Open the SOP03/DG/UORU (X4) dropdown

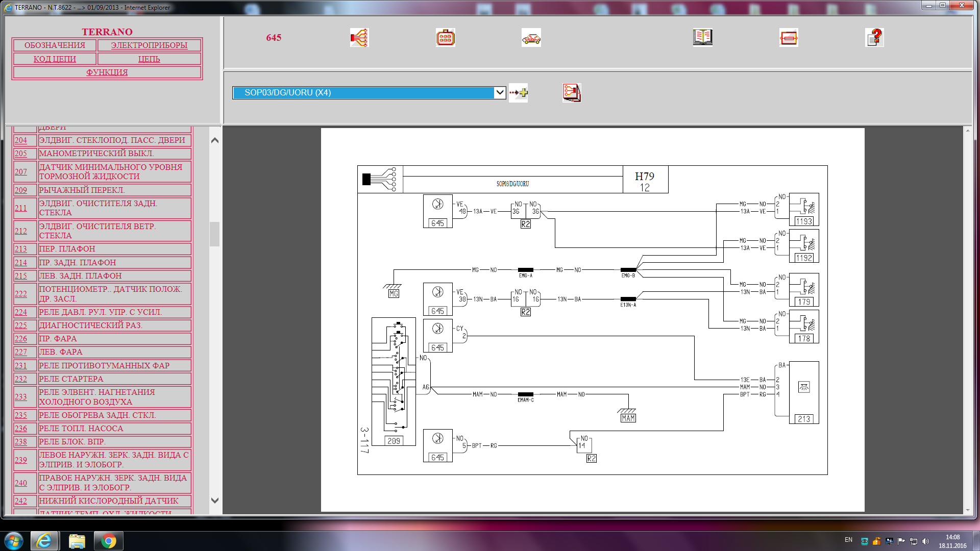click(x=369, y=92)
